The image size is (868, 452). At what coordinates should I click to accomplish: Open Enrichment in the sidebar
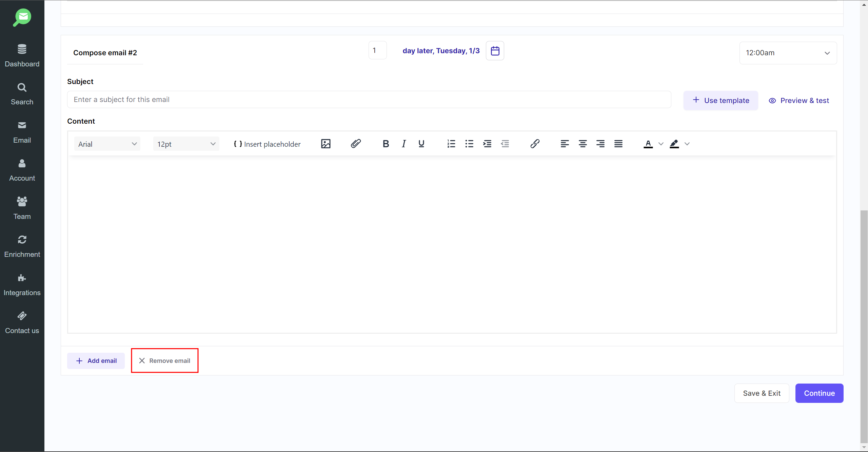(22, 246)
